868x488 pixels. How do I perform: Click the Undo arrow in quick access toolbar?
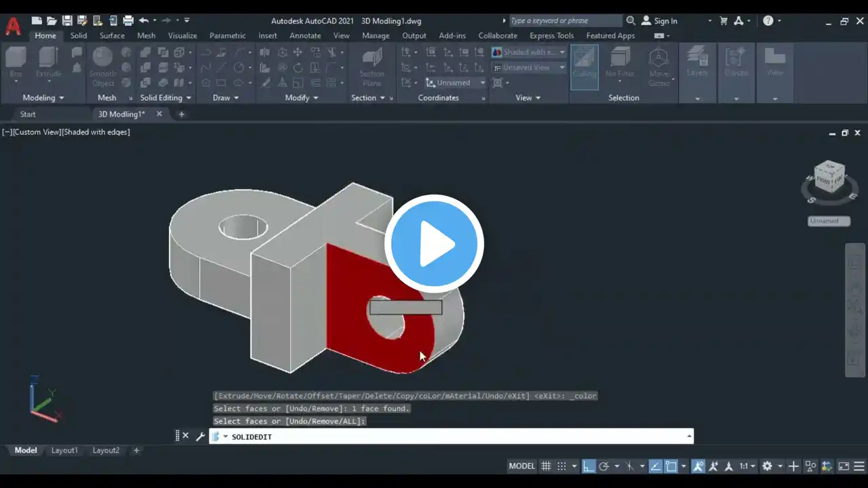pos(144,21)
